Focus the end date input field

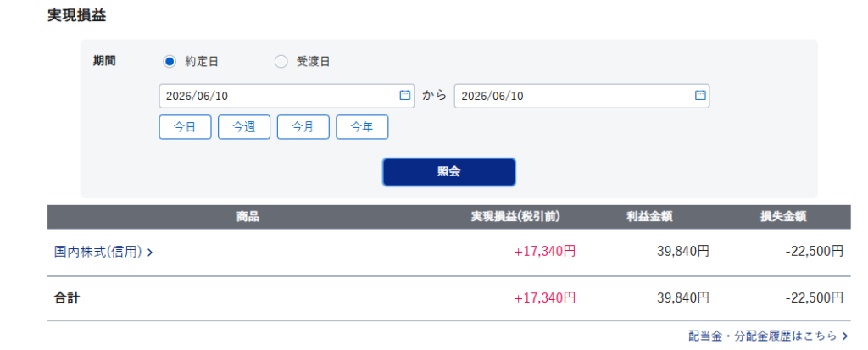pos(581,96)
